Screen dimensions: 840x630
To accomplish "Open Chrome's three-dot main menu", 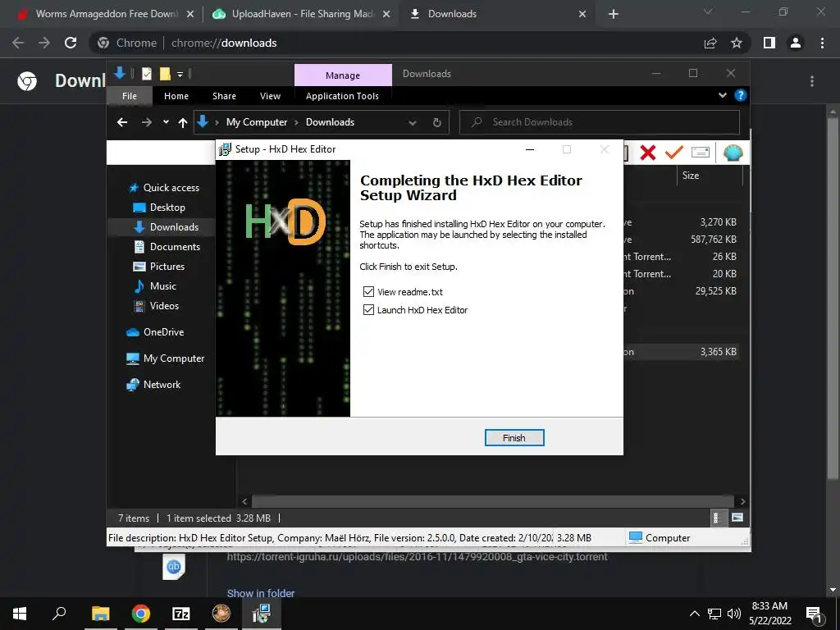I will pyautogui.click(x=822, y=43).
